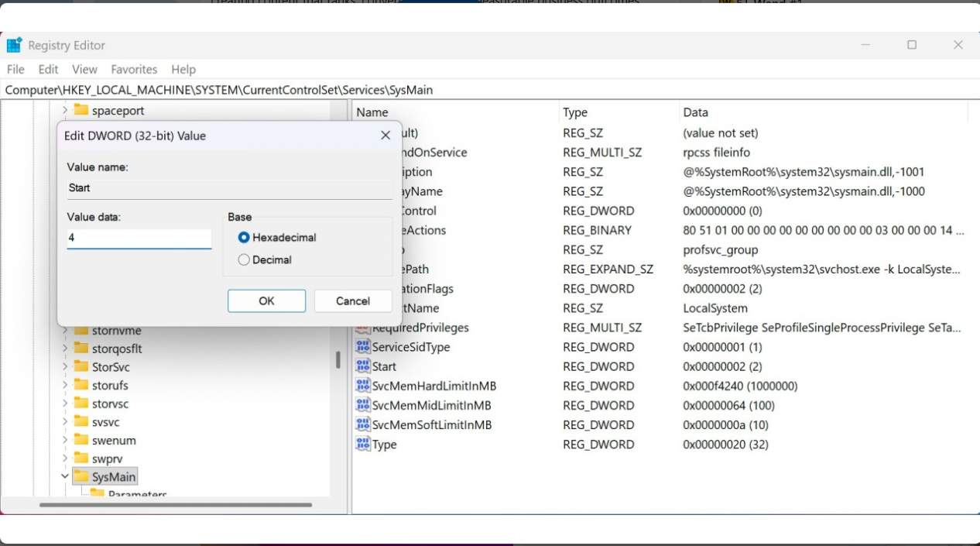Click the data cell rpcss fileinfo
This screenshot has width=980, height=546.
pyautogui.click(x=716, y=153)
